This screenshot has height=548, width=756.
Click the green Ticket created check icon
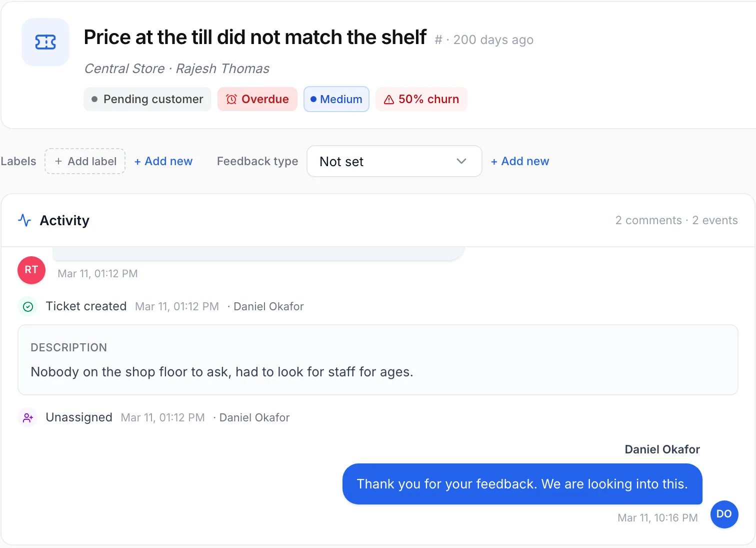tap(28, 307)
